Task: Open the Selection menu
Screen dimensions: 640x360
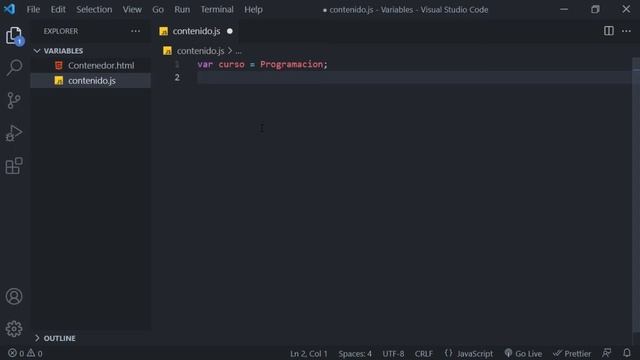Action: [94, 9]
